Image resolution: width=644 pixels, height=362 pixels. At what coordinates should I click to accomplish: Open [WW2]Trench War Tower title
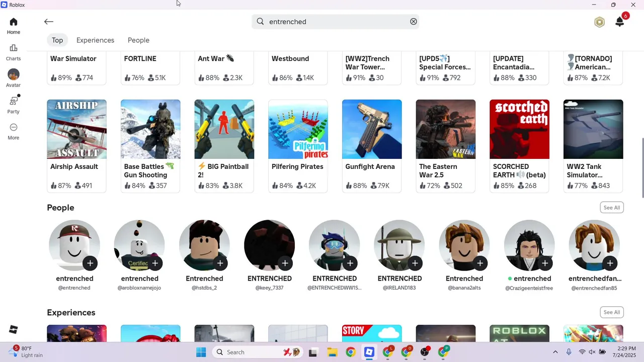(367, 63)
